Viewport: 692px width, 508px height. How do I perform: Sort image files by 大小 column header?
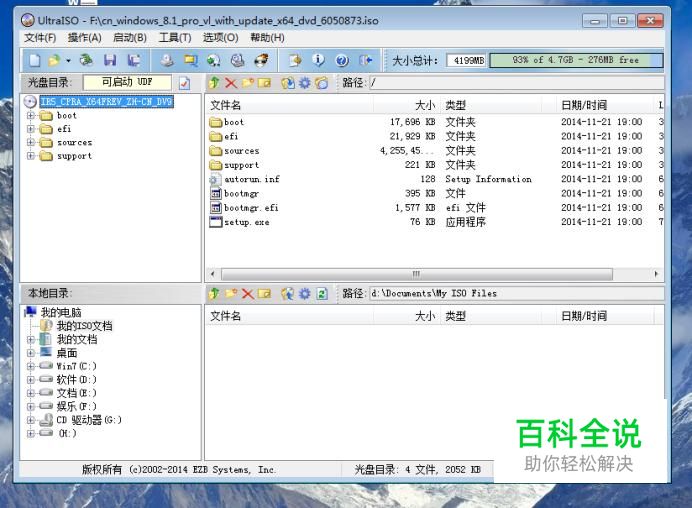[406, 105]
